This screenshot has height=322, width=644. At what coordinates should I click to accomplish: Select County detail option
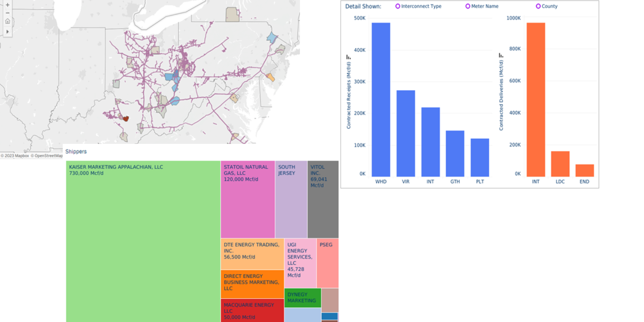(x=546, y=6)
